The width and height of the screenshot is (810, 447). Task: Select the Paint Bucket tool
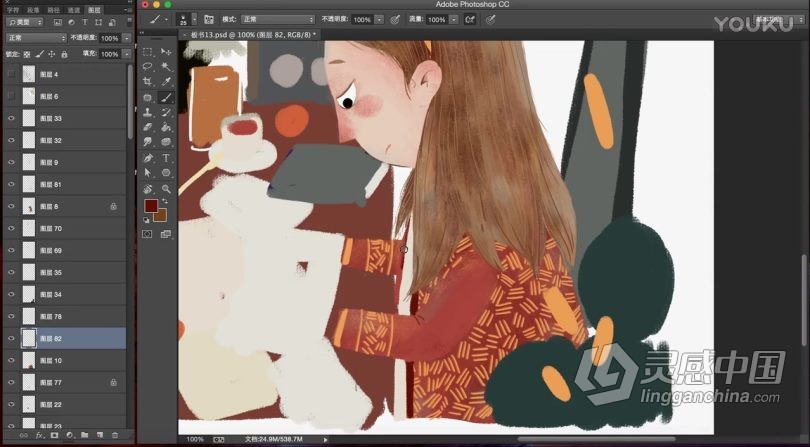(166, 127)
